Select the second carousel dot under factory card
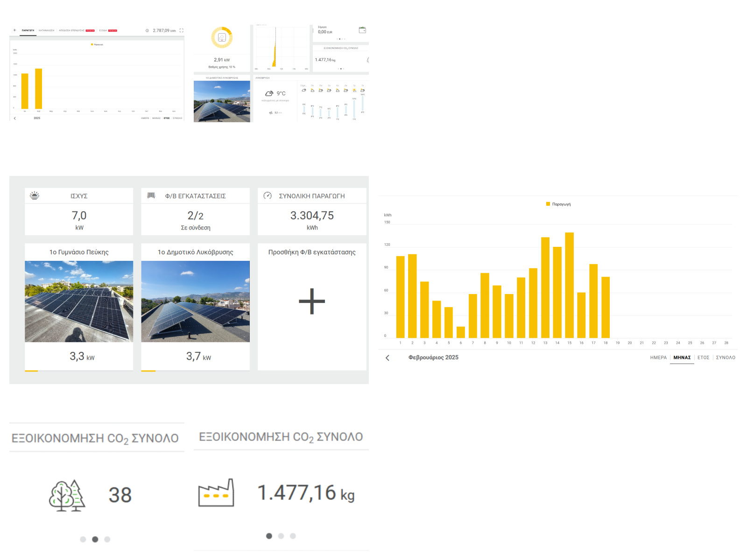The image size is (747, 560). [x=281, y=536]
